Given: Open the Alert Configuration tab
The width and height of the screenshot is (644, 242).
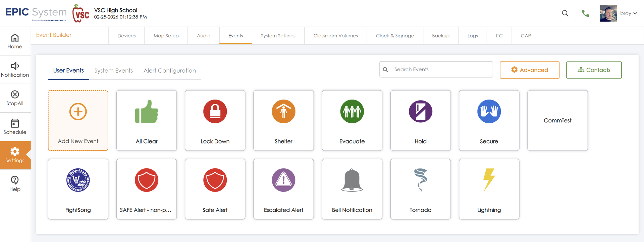Looking at the screenshot, I should 169,71.
